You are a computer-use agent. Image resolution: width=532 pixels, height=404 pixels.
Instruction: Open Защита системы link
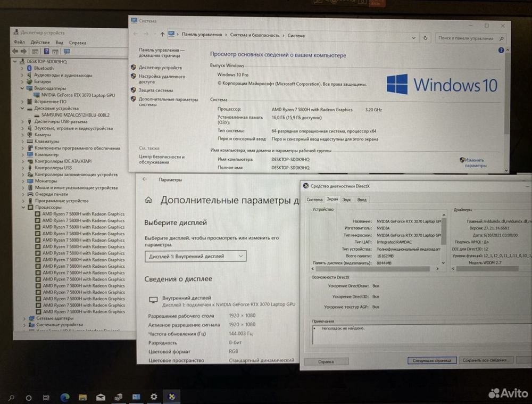coord(156,90)
